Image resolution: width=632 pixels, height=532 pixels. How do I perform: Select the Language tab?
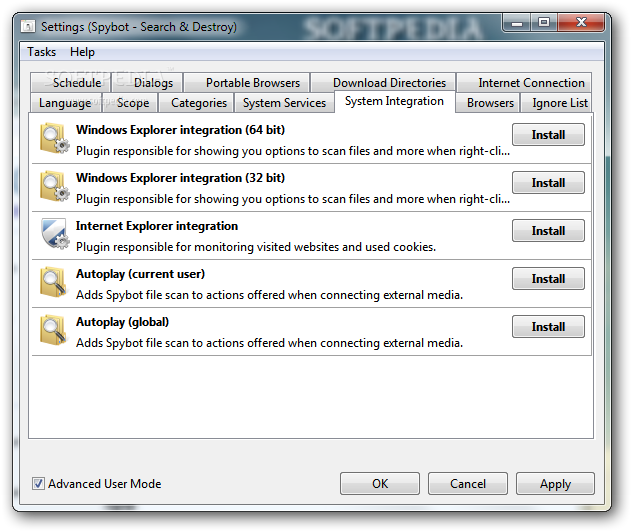click(66, 103)
